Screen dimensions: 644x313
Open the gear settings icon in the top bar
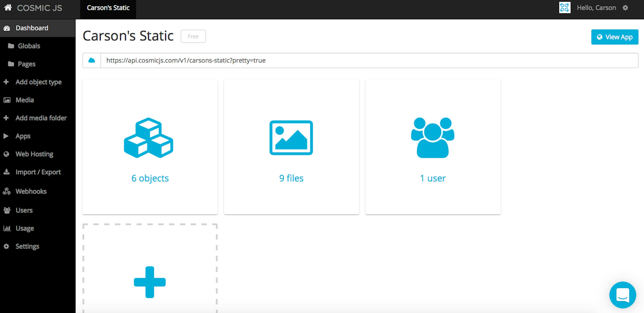625,8
